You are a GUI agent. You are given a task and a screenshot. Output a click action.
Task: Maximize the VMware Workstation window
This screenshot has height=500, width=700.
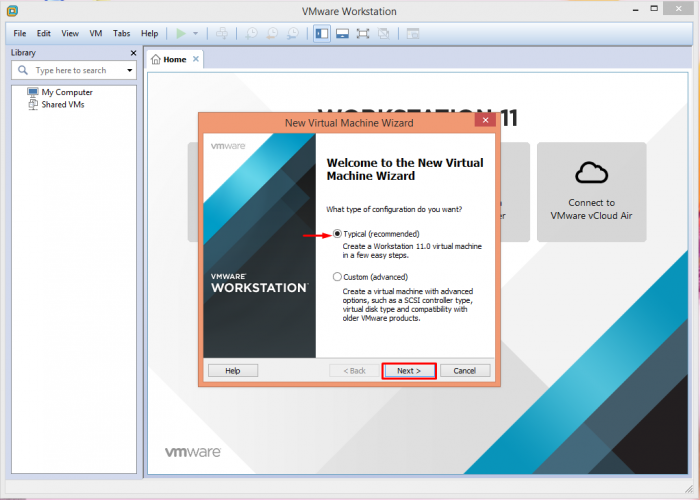[x=654, y=8]
